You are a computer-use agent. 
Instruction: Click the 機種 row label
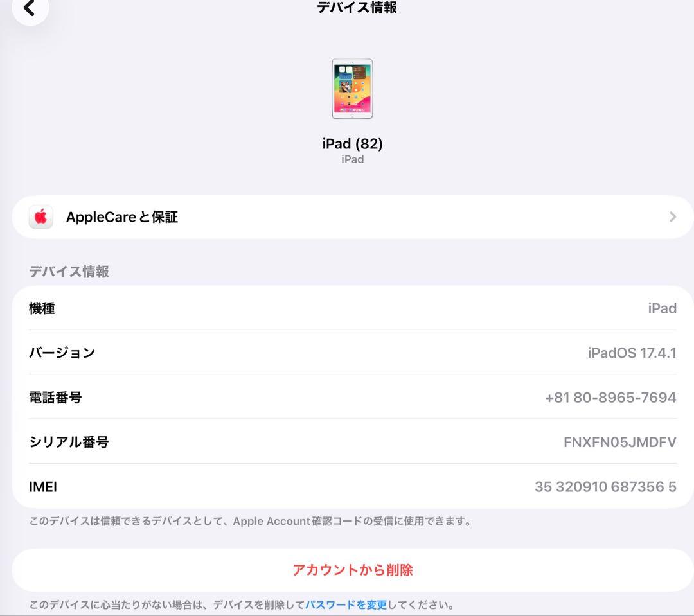[42, 308]
